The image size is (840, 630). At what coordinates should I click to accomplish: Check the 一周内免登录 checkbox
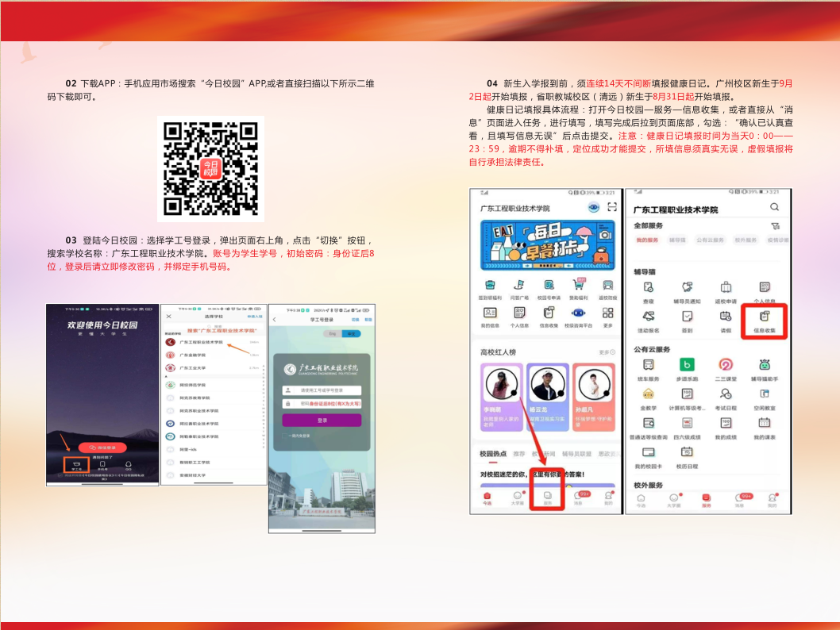[286, 435]
